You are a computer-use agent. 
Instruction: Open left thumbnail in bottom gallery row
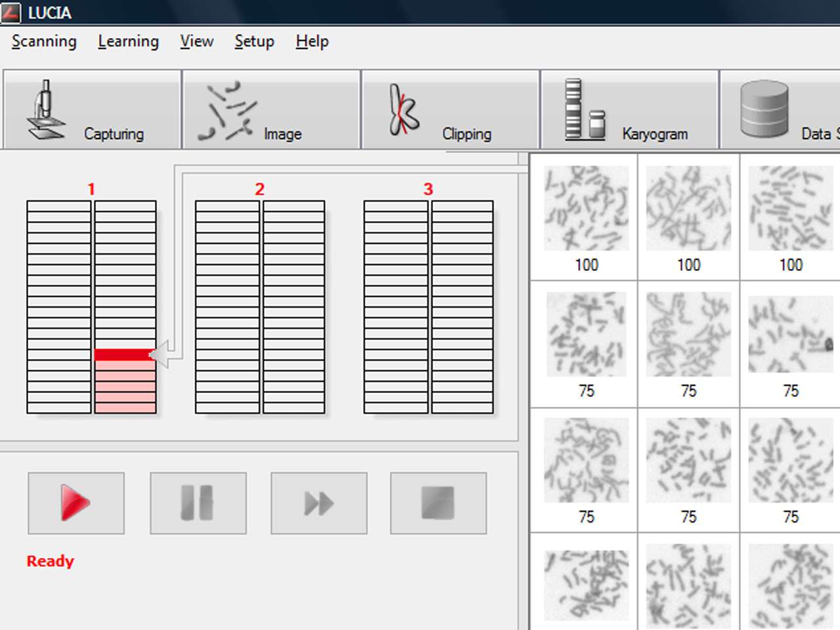click(586, 586)
